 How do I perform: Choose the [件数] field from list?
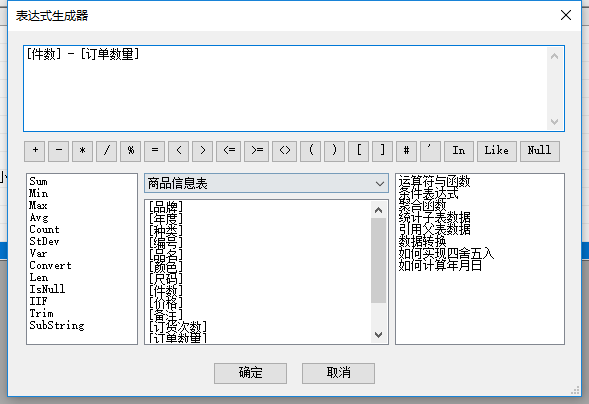tap(166, 290)
